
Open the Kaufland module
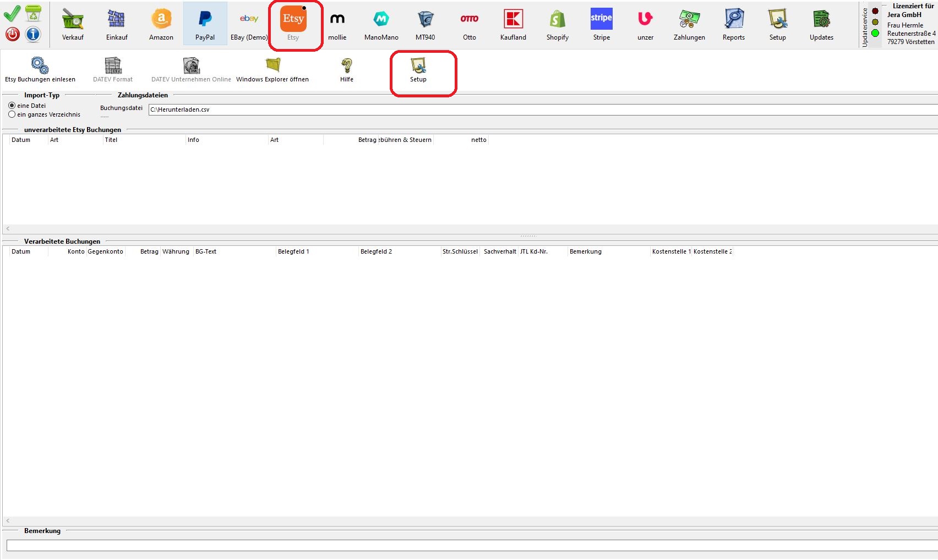coord(513,24)
